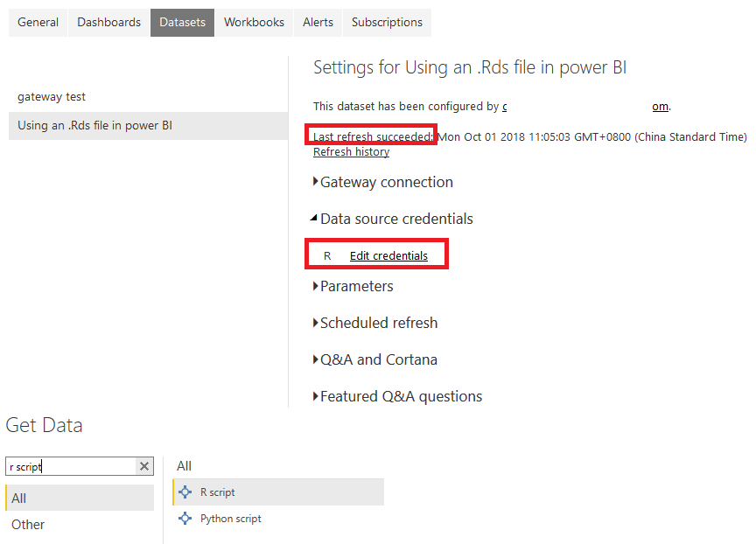The width and height of the screenshot is (756, 544).
Task: Select the Python script connector label
Action: point(231,519)
